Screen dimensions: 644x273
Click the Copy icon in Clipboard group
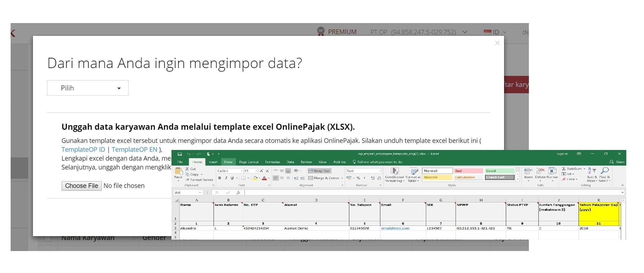[x=187, y=174]
